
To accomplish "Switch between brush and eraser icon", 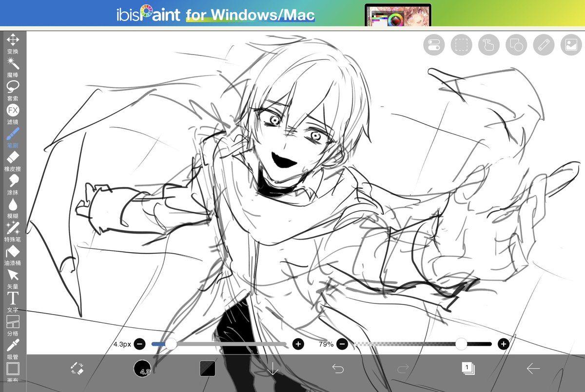I will (78, 368).
